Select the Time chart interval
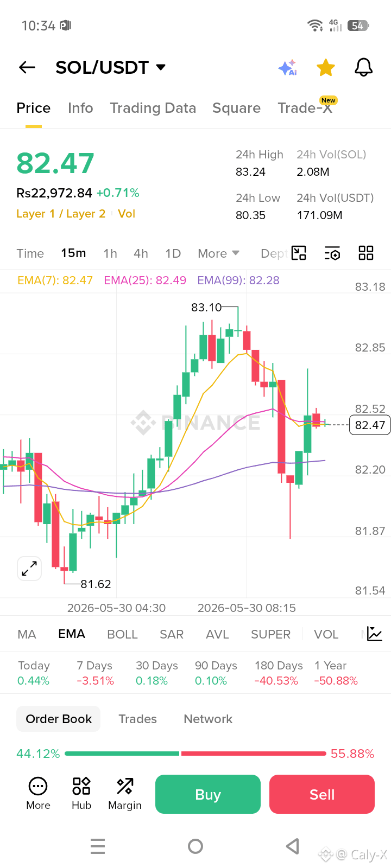Image resolution: width=391 pixels, height=868 pixels. click(30, 253)
